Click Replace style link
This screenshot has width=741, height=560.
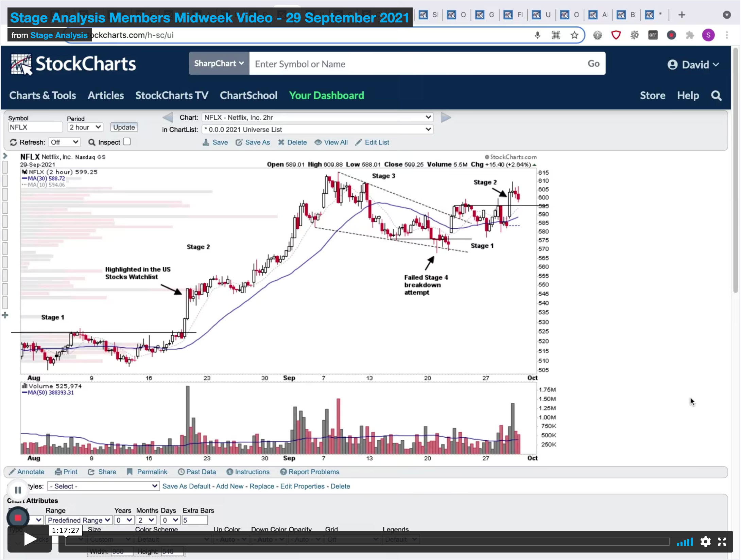click(262, 486)
